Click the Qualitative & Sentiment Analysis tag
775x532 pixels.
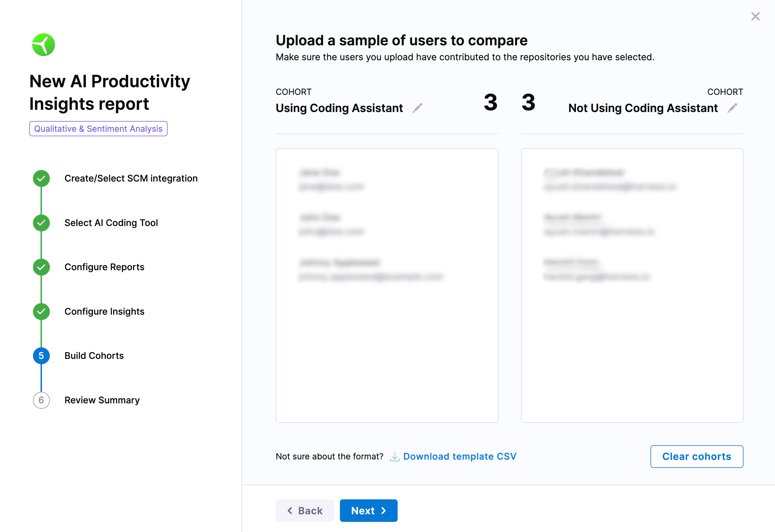point(98,129)
